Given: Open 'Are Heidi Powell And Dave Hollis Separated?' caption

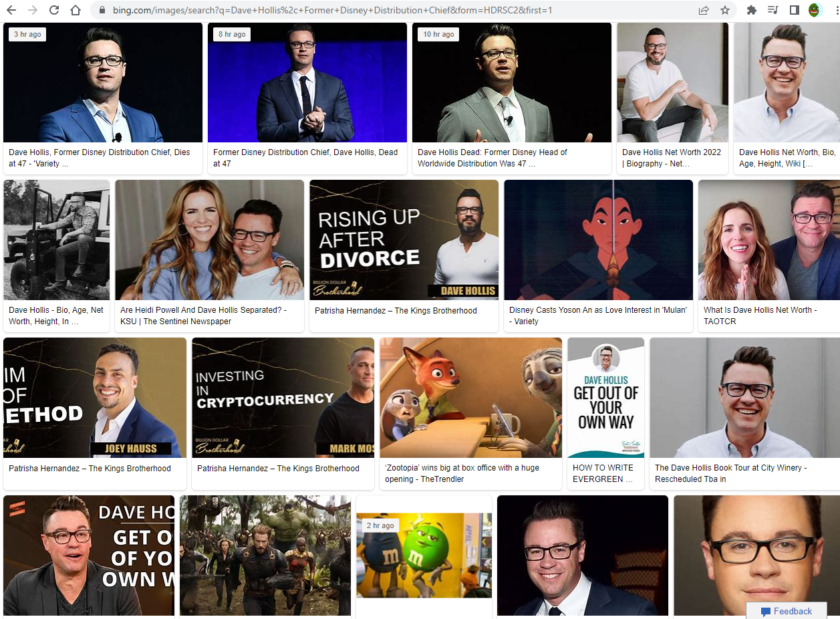Looking at the screenshot, I should click(x=203, y=316).
